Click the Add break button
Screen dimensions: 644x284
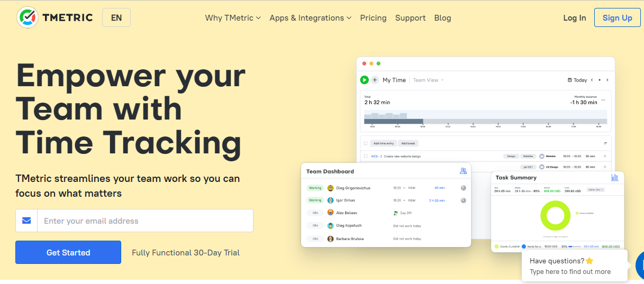point(409,143)
